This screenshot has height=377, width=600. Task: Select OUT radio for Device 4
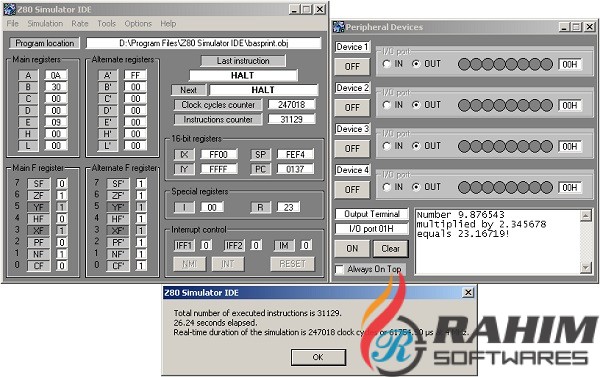pos(416,187)
